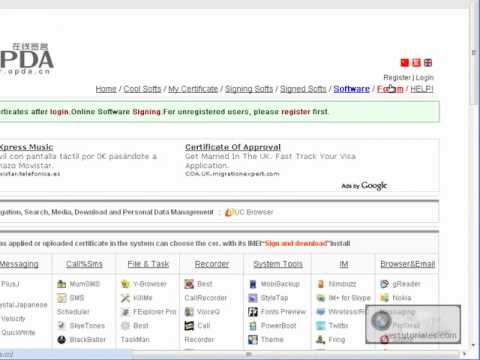Click the Best TaskMan app icon
Image resolution: width=480 pixels, height=360 pixels.
(x=125, y=326)
